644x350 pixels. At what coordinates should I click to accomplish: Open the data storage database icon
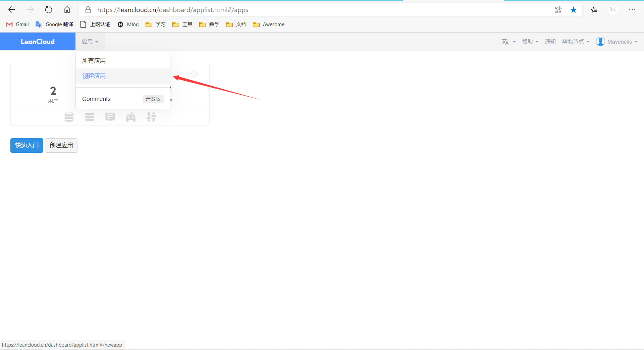coord(69,117)
